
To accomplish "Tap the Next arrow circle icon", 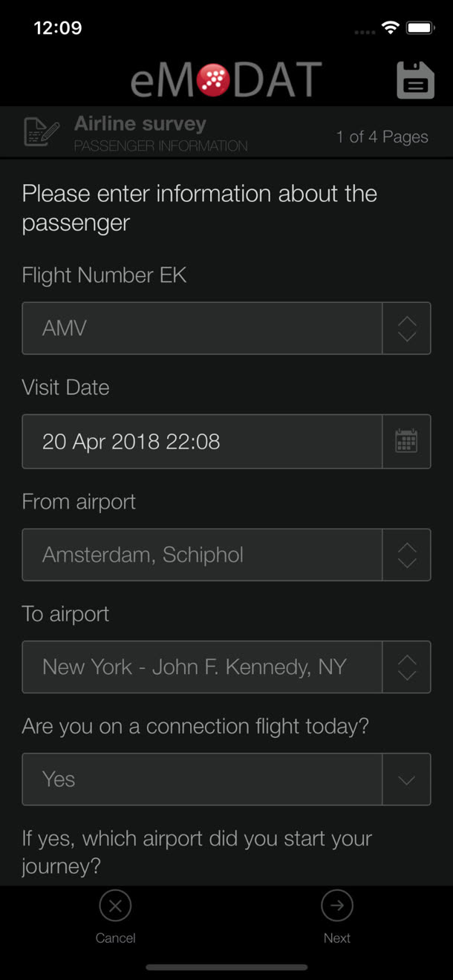I will 337,906.
